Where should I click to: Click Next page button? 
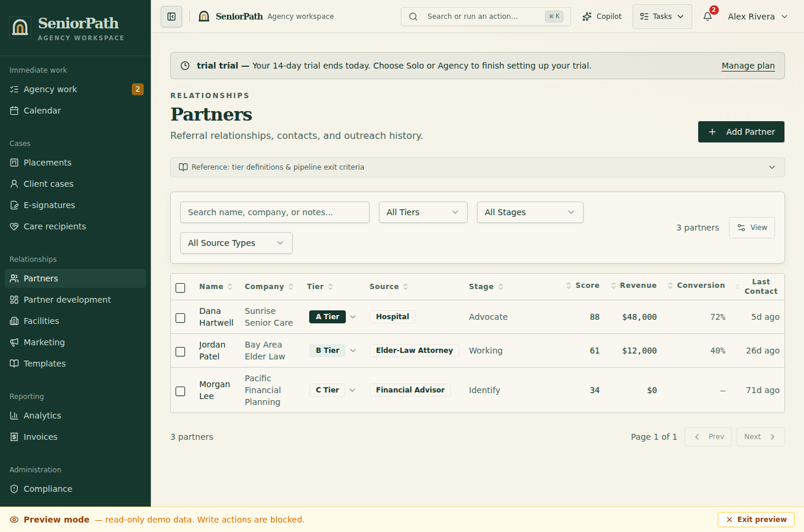tap(761, 437)
